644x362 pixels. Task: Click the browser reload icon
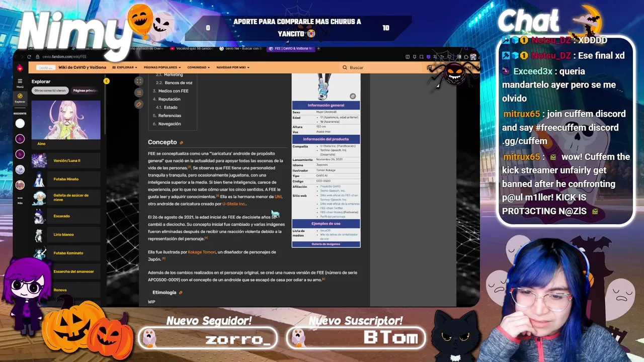click(x=29, y=57)
